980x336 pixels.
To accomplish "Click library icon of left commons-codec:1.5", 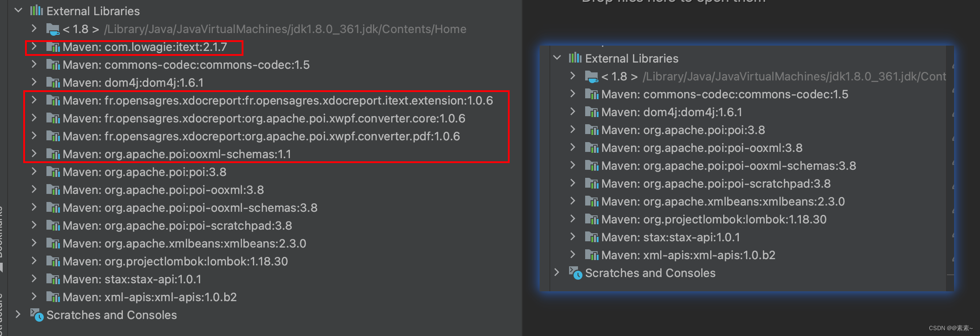I will tap(53, 64).
